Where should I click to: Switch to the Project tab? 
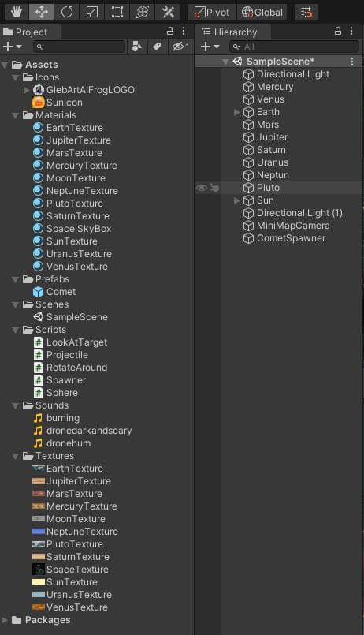point(31,32)
